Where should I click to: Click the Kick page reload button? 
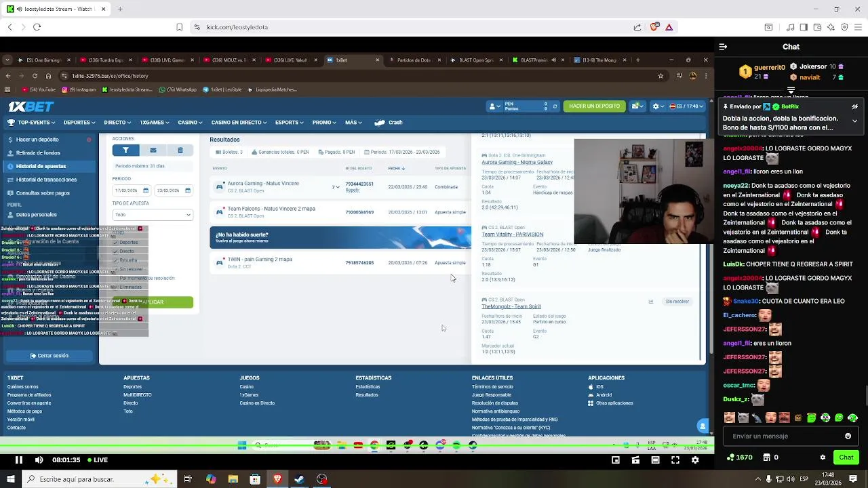(37, 27)
